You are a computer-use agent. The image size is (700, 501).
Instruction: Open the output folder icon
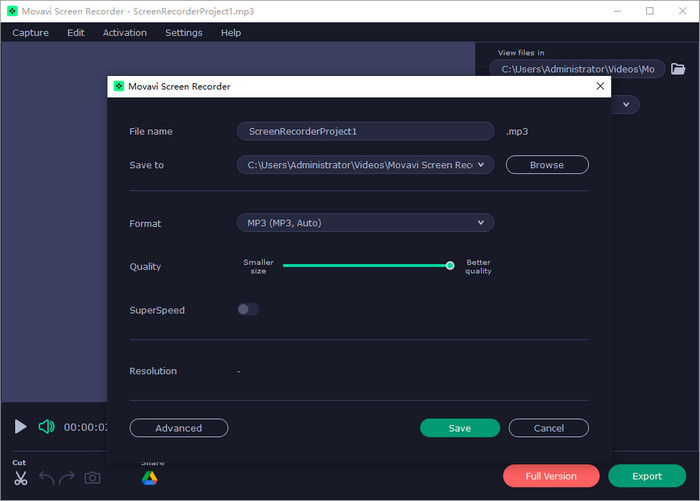pos(678,69)
